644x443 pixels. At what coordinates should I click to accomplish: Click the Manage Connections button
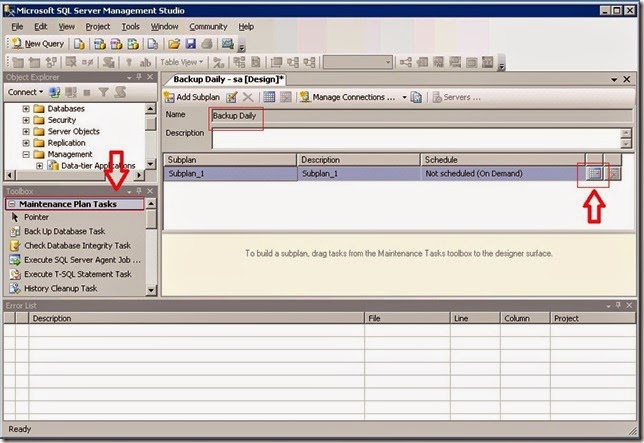tap(348, 97)
